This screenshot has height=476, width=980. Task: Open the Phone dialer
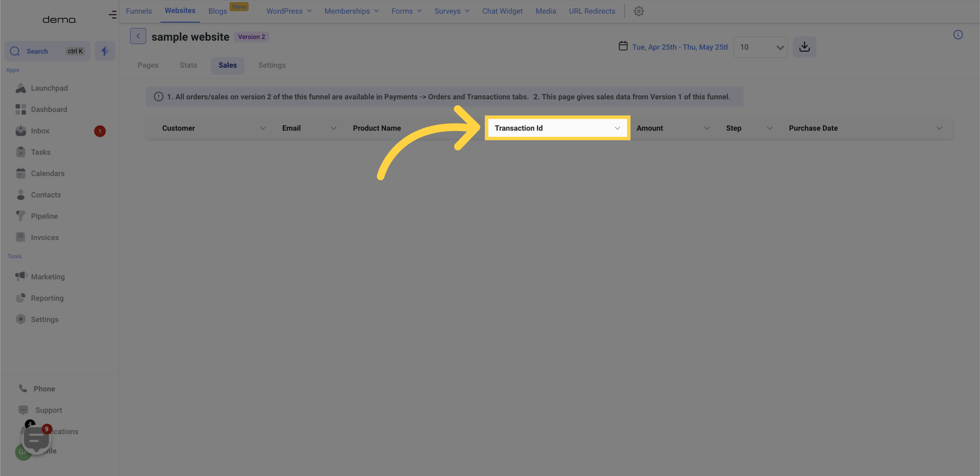[44, 389]
